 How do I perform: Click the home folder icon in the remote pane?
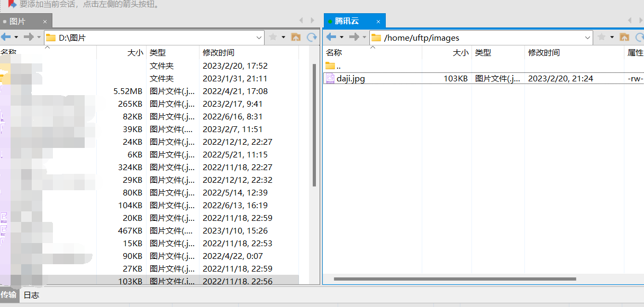coord(624,37)
